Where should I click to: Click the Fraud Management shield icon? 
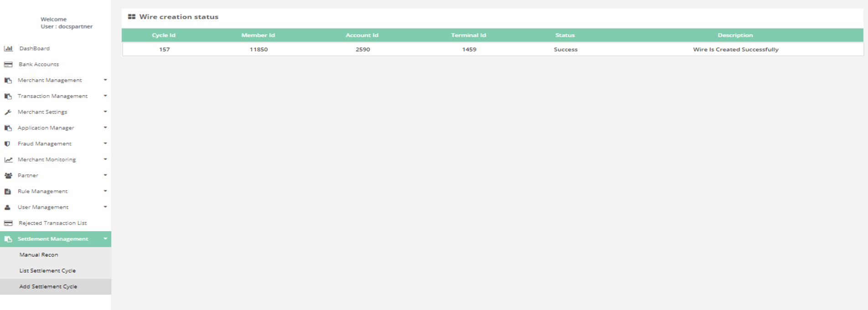point(7,144)
